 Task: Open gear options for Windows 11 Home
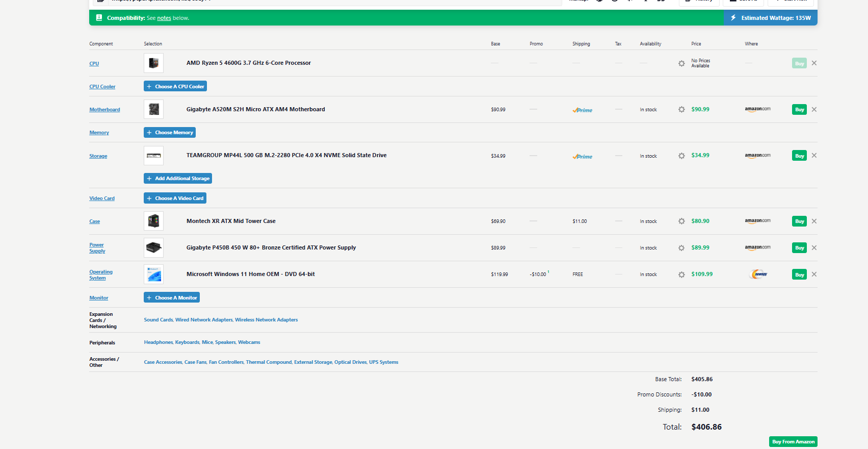click(x=681, y=275)
